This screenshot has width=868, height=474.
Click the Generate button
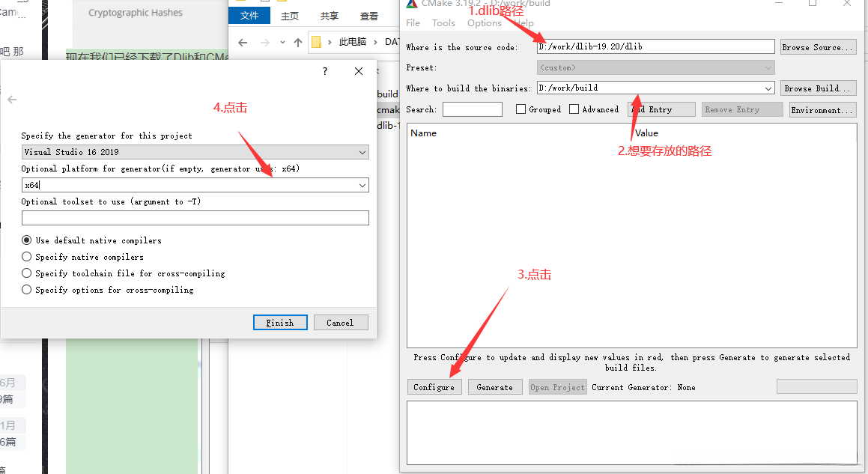tap(495, 387)
